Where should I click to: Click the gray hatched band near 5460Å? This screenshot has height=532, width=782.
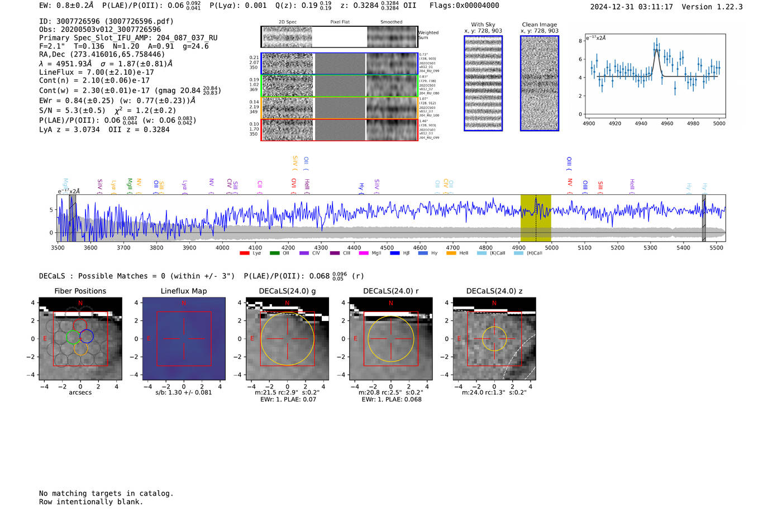[704, 218]
